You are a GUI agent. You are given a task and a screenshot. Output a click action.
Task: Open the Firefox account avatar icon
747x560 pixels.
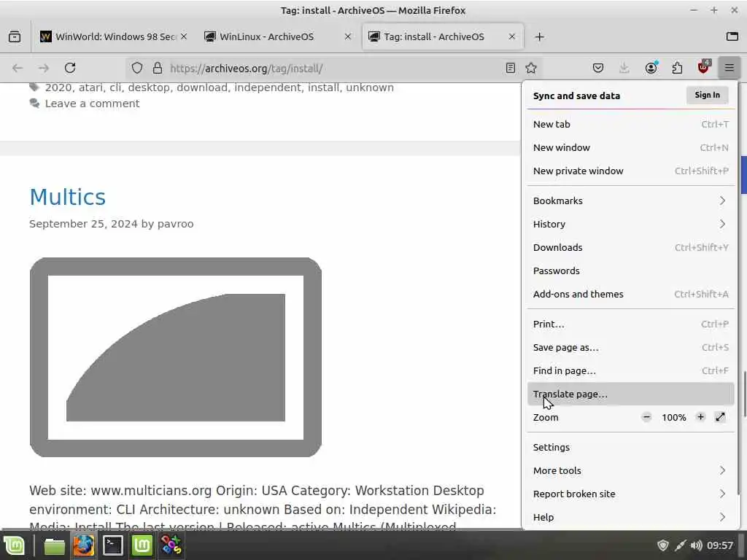click(651, 68)
